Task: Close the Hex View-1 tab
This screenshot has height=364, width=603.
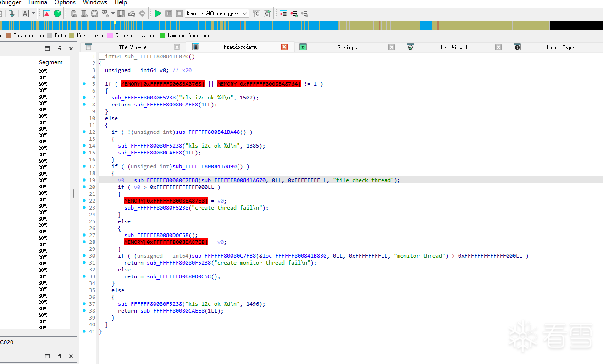Action: [498, 47]
